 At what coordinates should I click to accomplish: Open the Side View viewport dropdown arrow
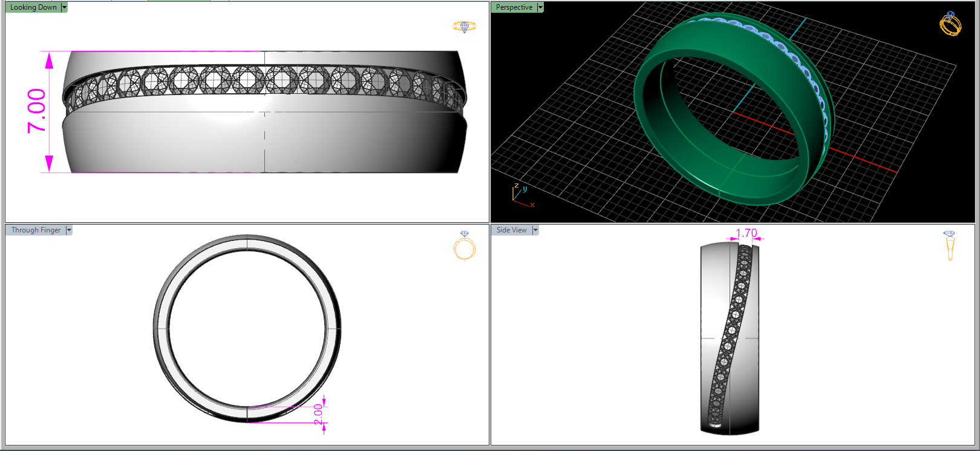535,230
